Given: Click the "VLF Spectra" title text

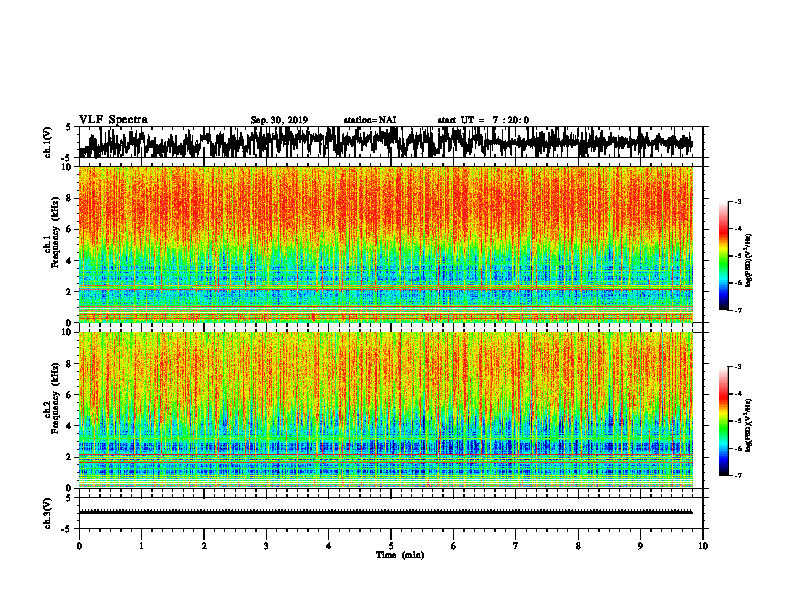Looking at the screenshot, I should (x=113, y=120).
